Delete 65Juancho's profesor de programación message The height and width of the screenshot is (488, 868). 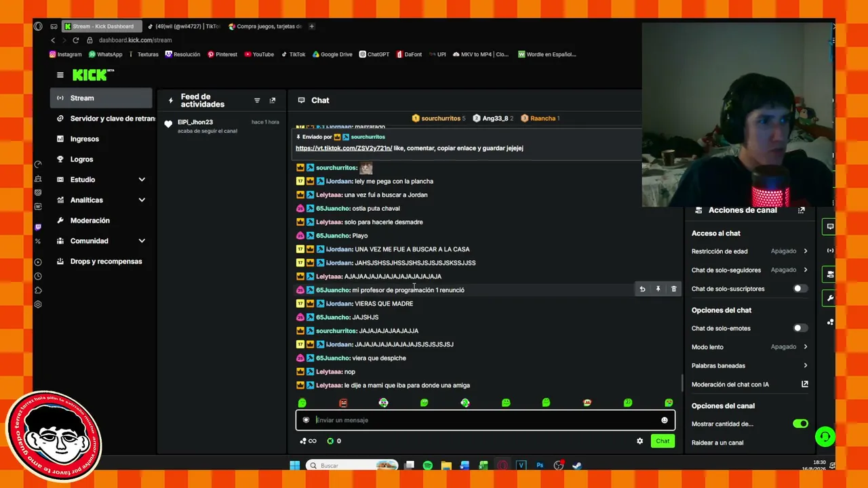[x=673, y=289]
